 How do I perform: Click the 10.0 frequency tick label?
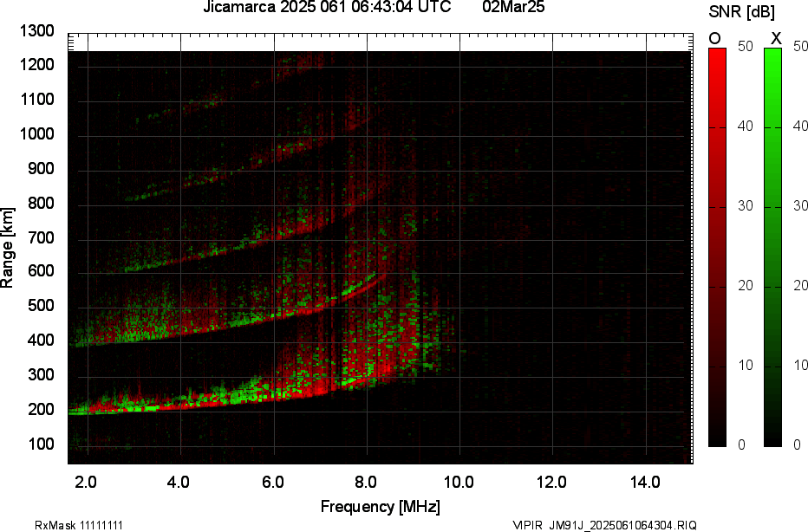(459, 483)
